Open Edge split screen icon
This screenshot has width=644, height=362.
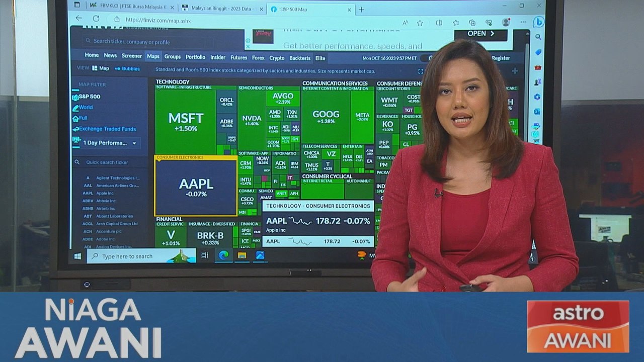(x=439, y=23)
